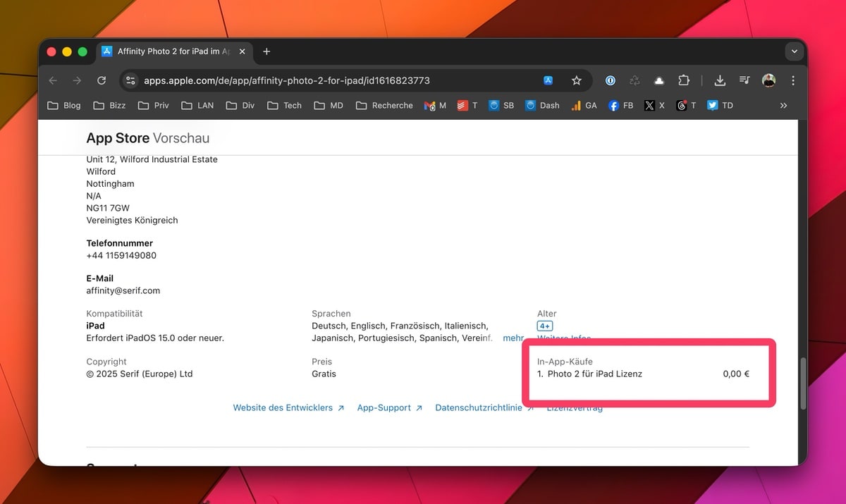View site information in the address bar
The image size is (846, 504).
[x=130, y=80]
